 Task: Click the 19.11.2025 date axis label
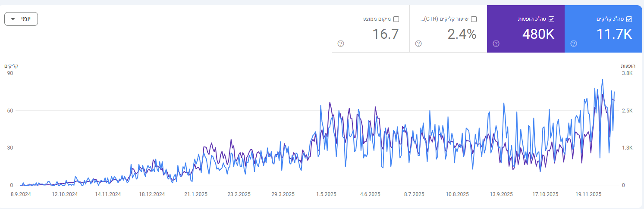[589, 194]
